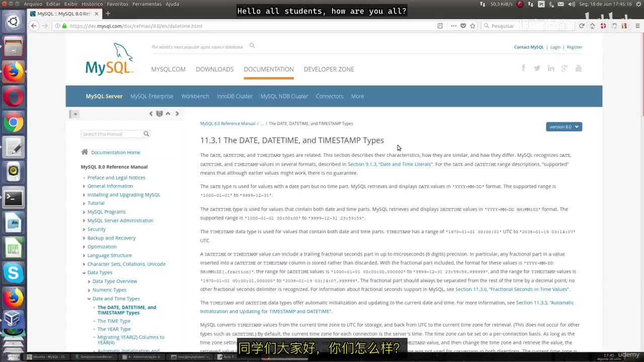Go to next manual section arrow

pyautogui.click(x=177, y=114)
